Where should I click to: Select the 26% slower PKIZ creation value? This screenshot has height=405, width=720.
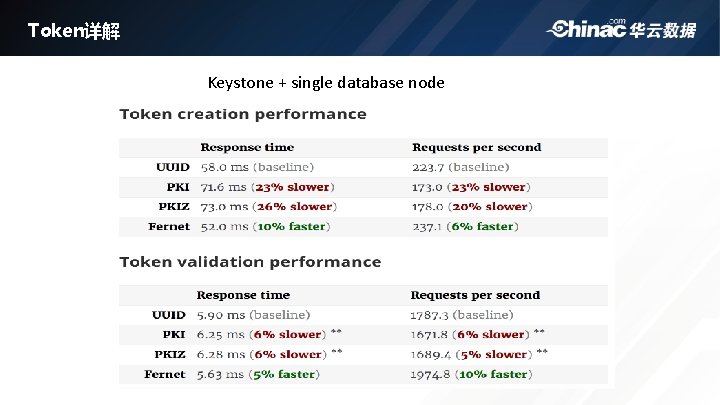pyautogui.click(x=294, y=207)
